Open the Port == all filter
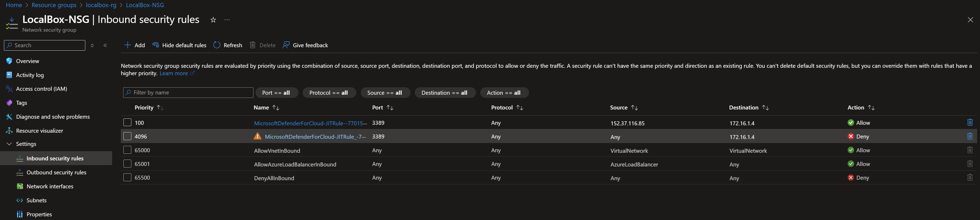The width and height of the screenshot is (980, 220). click(x=276, y=93)
